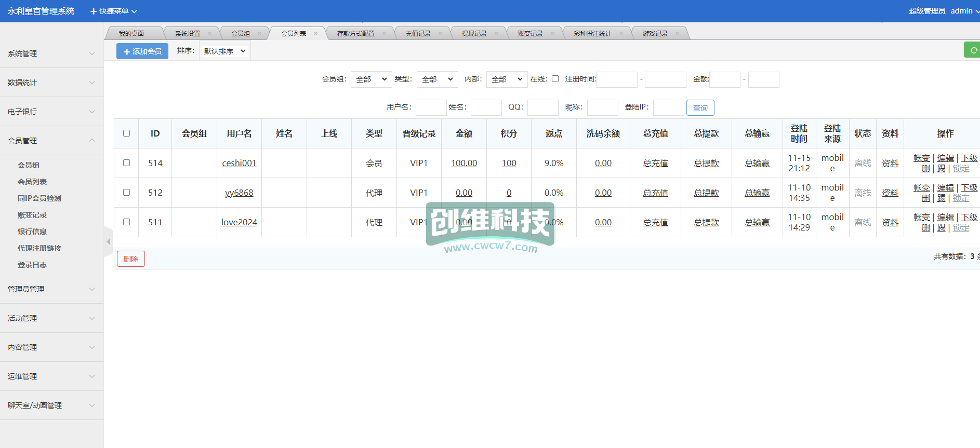Screen dimensions: 980x448
Task: Expand the 运维管理 sidebar section
Action: pyautogui.click(x=51, y=376)
